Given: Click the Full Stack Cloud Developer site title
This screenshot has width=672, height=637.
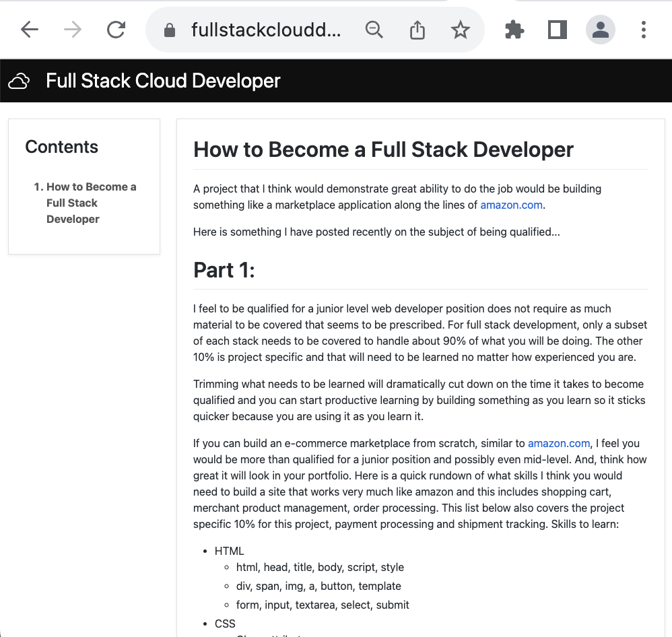Looking at the screenshot, I should pyautogui.click(x=163, y=81).
